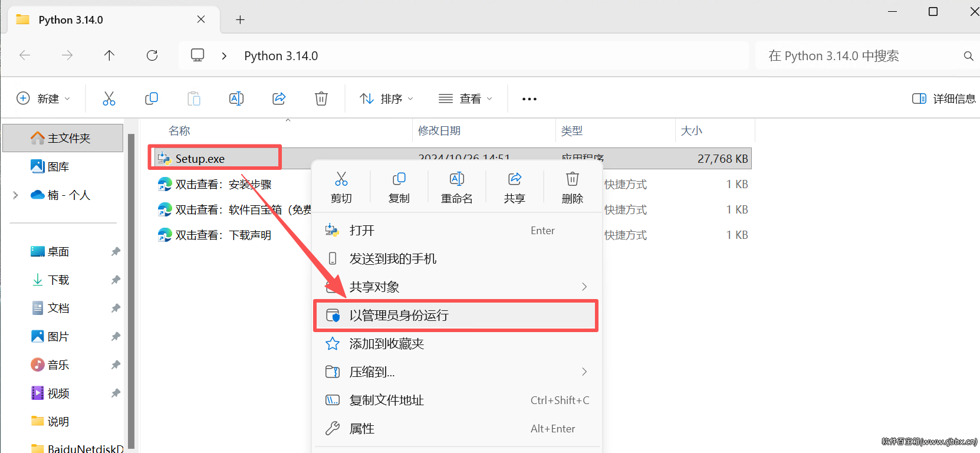
Task: Unpin 视频 from quick access
Action: [116, 393]
